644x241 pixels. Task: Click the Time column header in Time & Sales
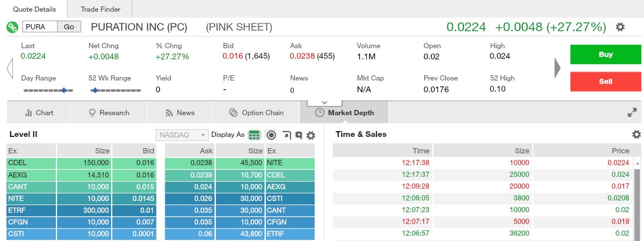382,150
